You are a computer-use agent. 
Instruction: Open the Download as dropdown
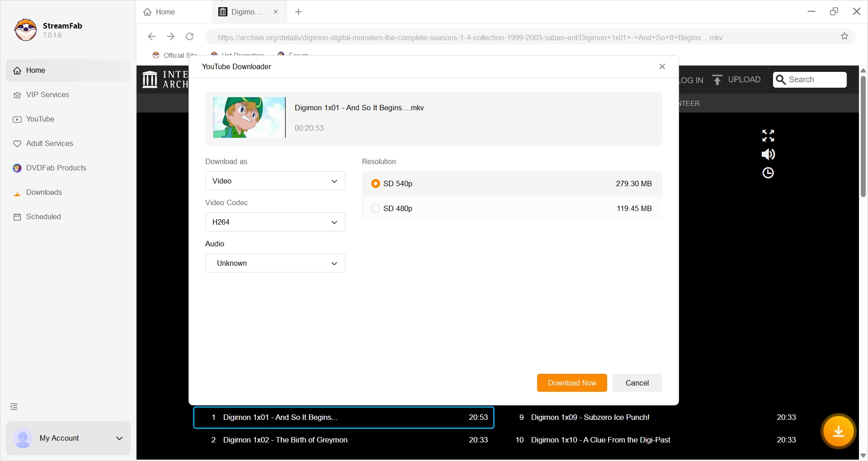point(275,181)
